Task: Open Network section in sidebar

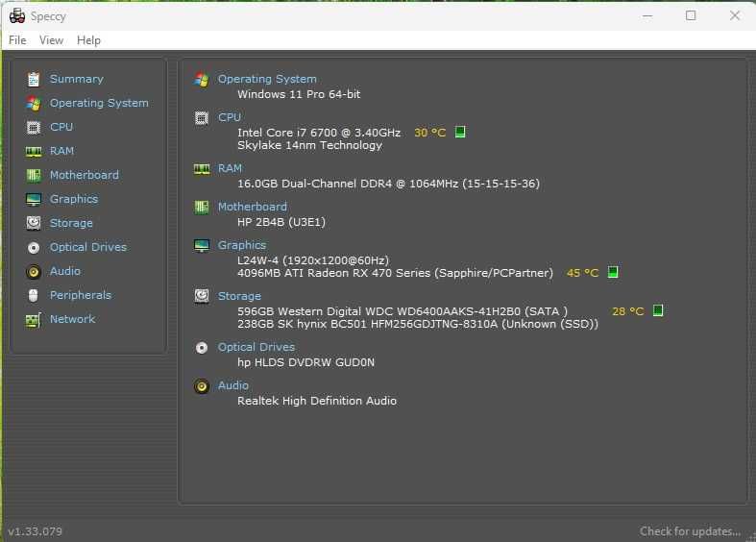Action: [72, 319]
